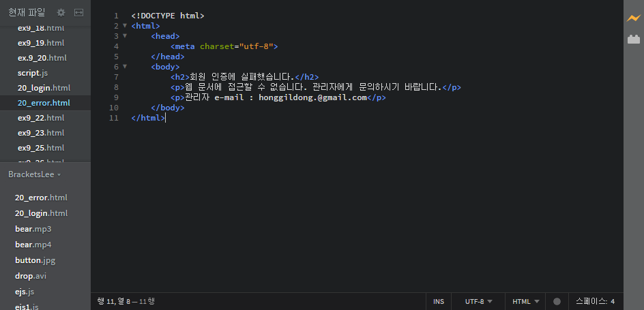This screenshot has width=644, height=310.
Task: Click the closing </html> tag on line 11
Action: (148, 118)
